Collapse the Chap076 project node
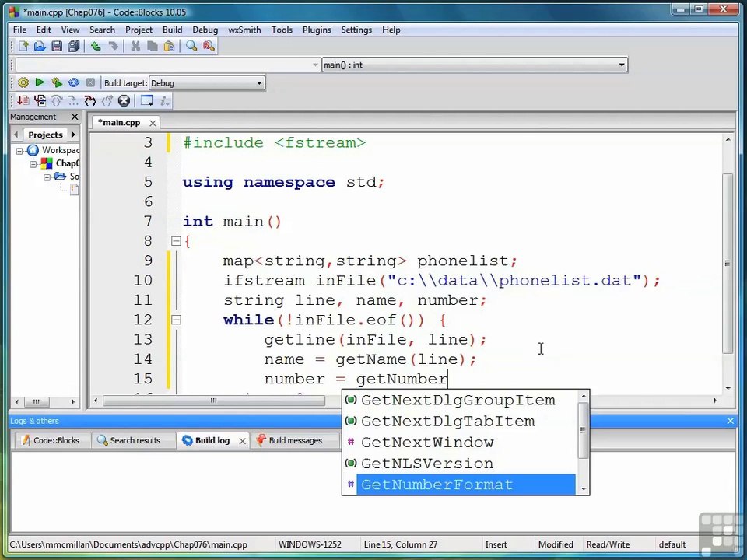The image size is (747, 560). (x=33, y=164)
